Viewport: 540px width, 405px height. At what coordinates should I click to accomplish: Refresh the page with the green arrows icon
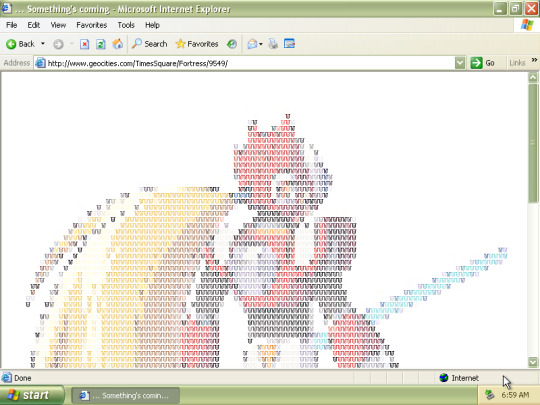[101, 44]
